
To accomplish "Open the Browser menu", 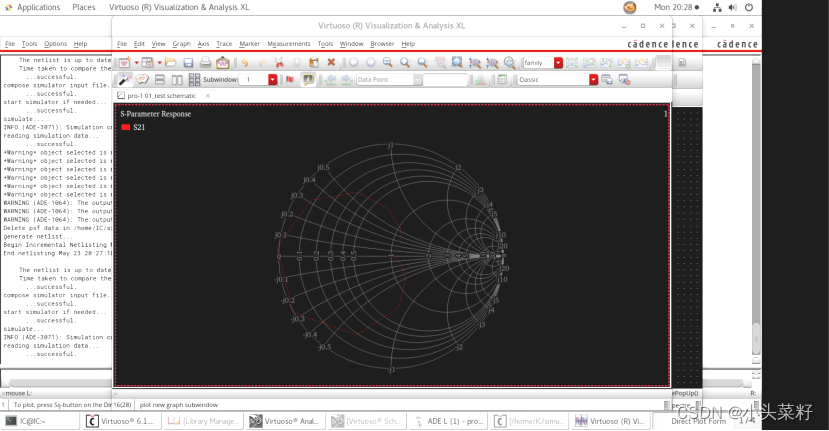I will coord(382,43).
